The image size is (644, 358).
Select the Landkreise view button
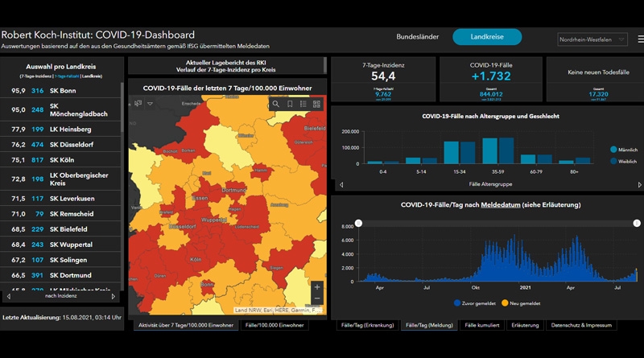pyautogui.click(x=487, y=36)
